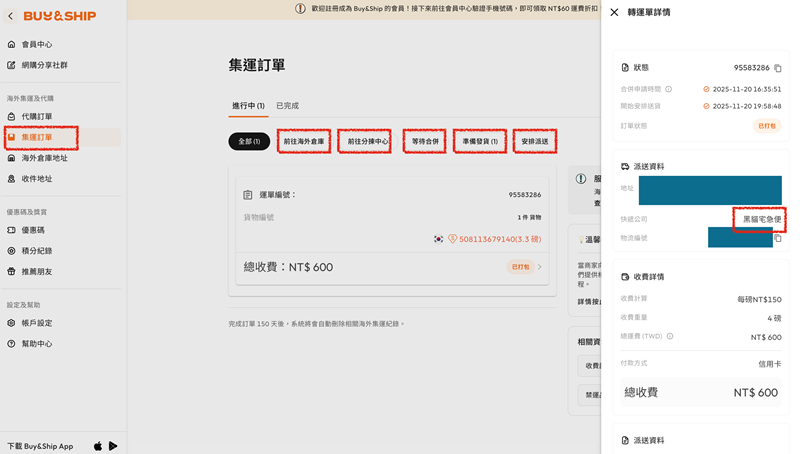Click info icon next to 總運費 (TWD)
Image resolution: width=800 pixels, height=454 pixels.
coord(670,337)
